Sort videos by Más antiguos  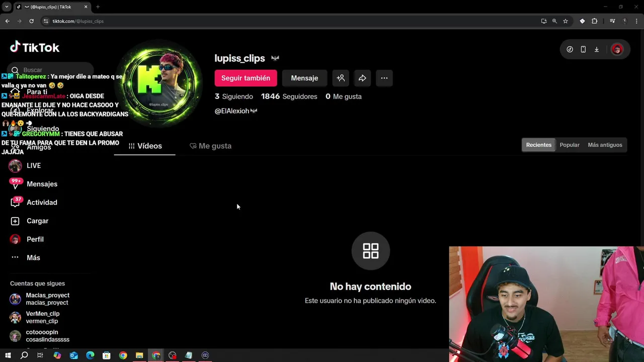pos(605,145)
